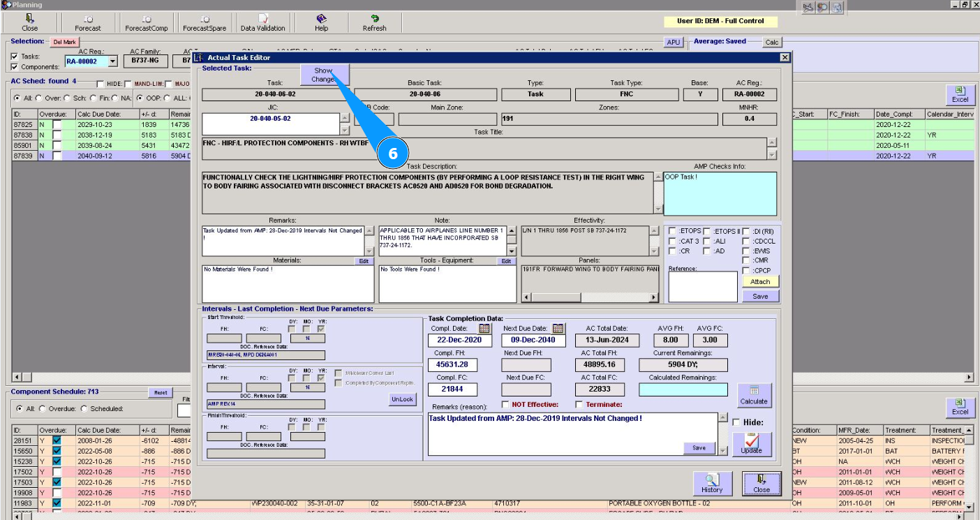980x520 pixels.
Task: Click the Calculate remainings icon button
Action: point(754,395)
